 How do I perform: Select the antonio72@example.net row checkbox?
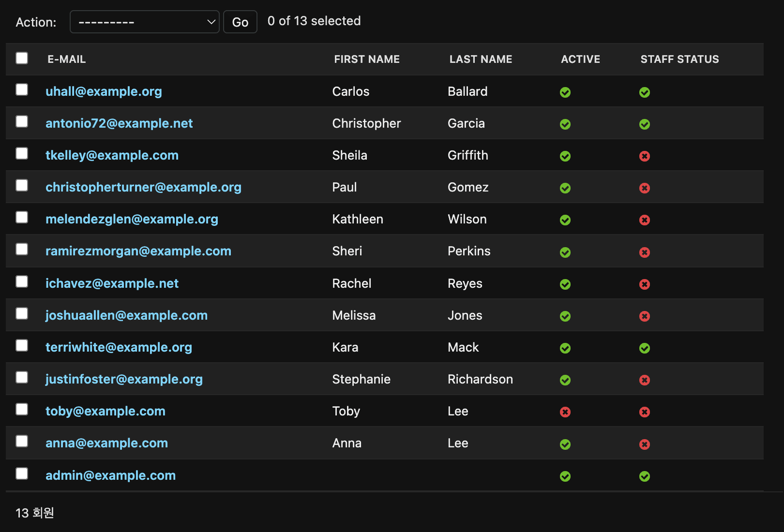22,121
